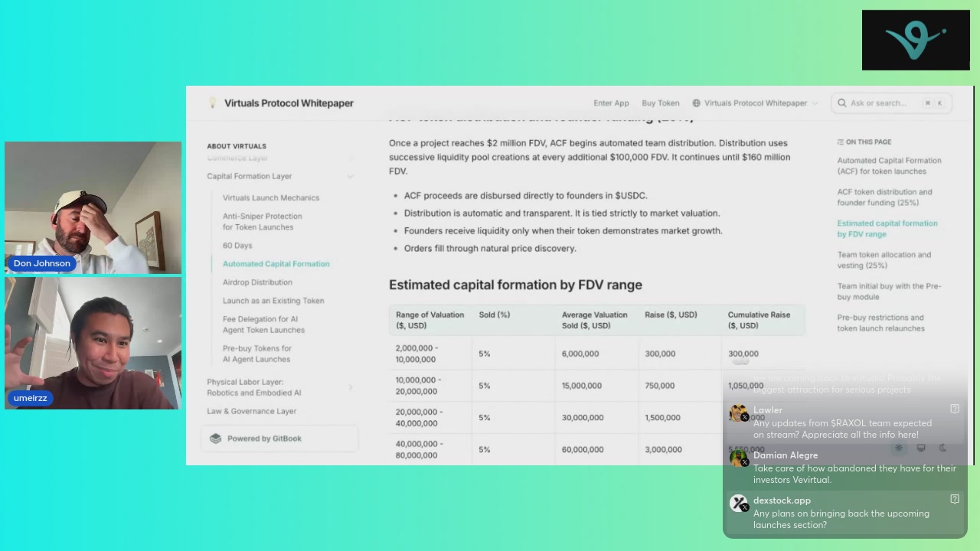Open Anti-Sniper Protection for Token Launches
This screenshot has width=980, height=551.
pos(263,221)
